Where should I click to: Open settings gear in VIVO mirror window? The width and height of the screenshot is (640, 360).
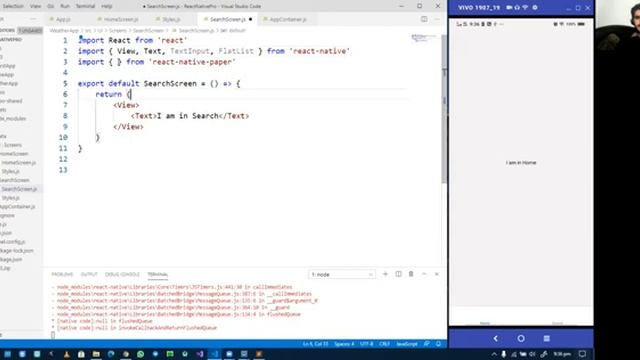tap(535, 7)
